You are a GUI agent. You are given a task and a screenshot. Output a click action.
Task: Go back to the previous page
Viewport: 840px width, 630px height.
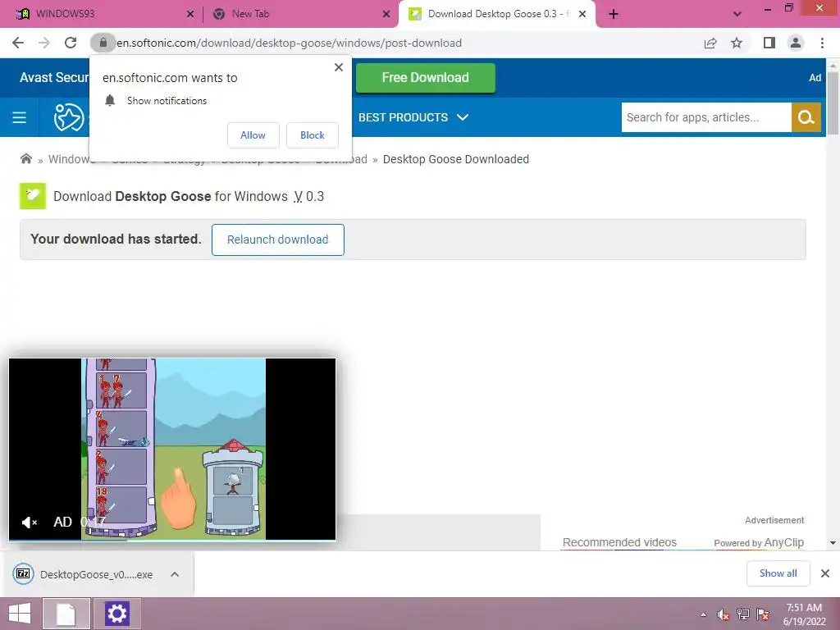coord(18,43)
